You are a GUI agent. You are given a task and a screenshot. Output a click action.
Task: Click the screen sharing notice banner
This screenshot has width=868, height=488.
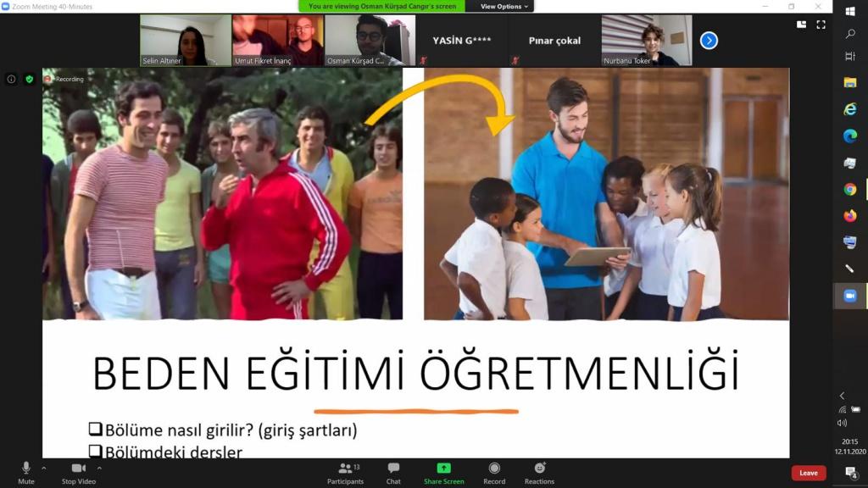[382, 6]
